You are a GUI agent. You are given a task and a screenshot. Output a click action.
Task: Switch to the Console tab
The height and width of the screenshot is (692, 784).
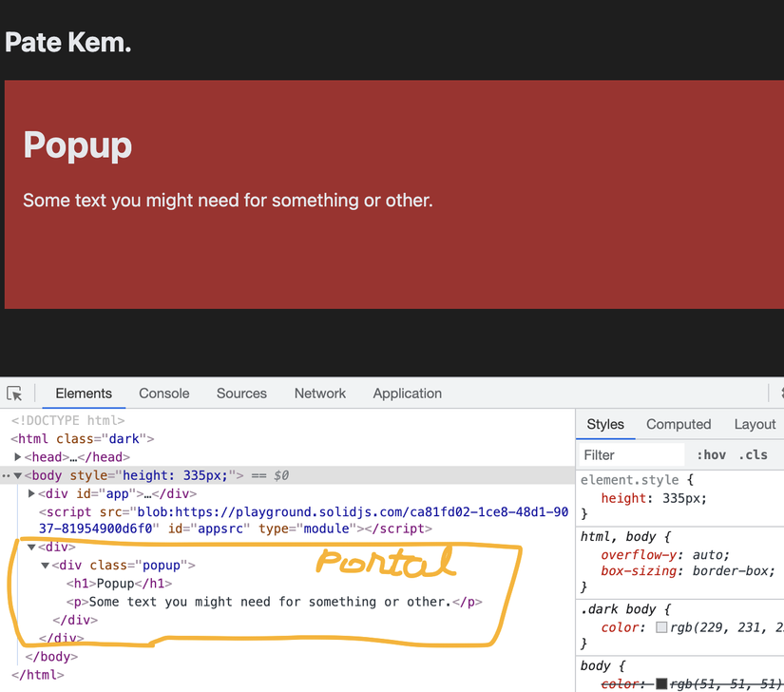(164, 394)
